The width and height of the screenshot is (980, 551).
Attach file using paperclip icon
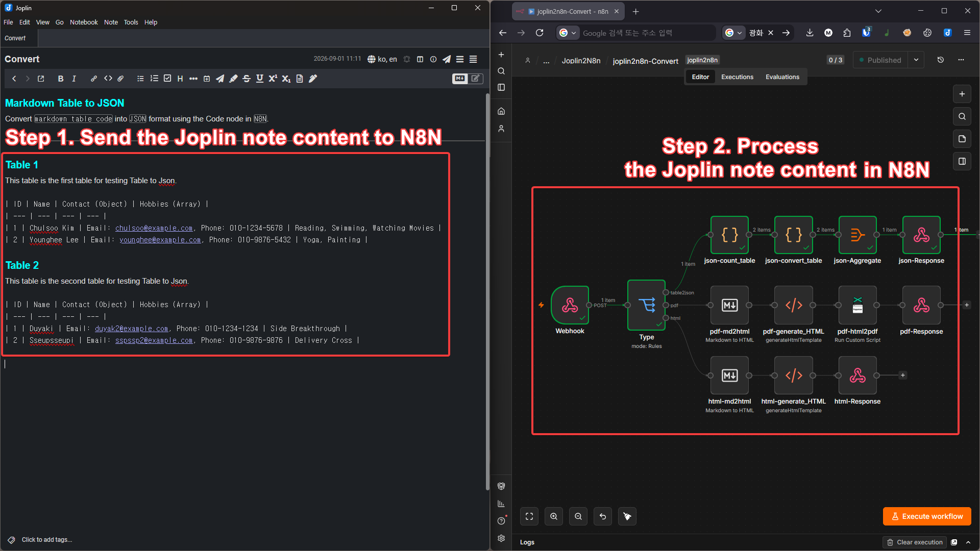tap(120, 79)
